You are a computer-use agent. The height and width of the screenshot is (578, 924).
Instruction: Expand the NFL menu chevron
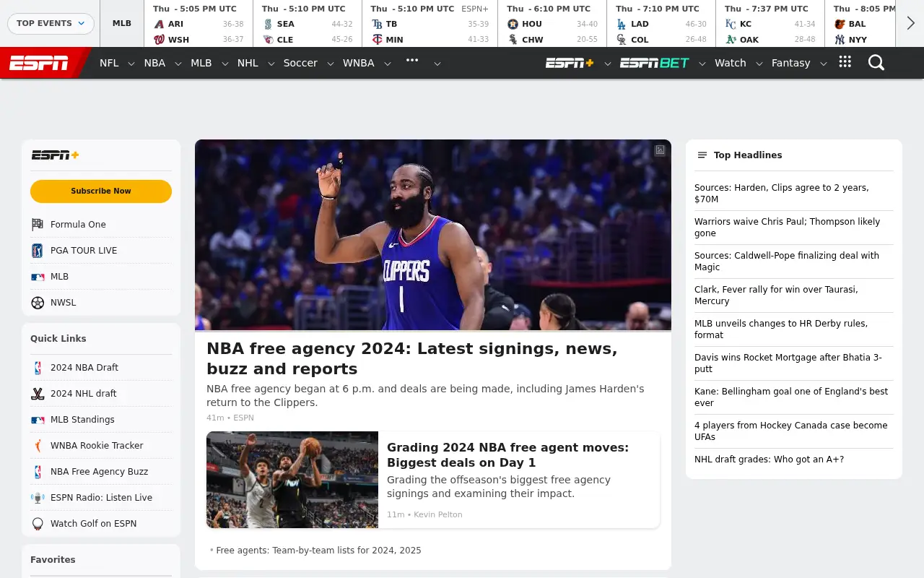(131, 64)
